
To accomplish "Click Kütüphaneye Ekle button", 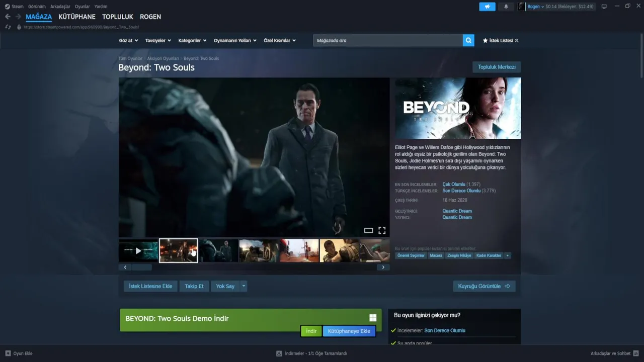I will 349,331.
